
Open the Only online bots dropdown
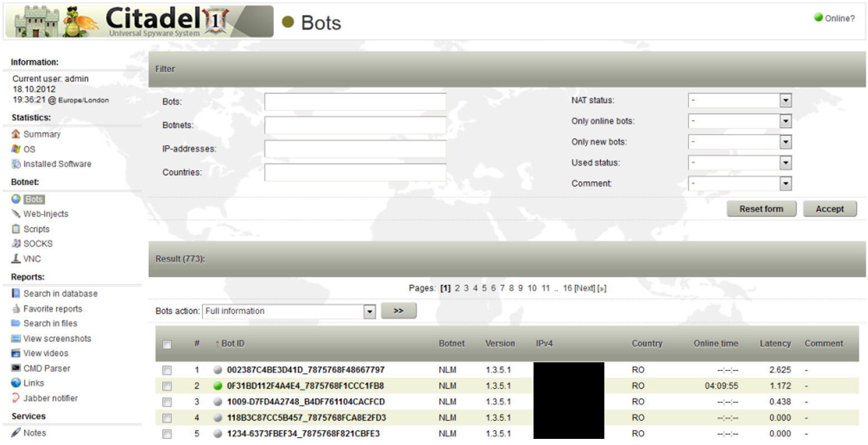pyautogui.click(x=739, y=121)
